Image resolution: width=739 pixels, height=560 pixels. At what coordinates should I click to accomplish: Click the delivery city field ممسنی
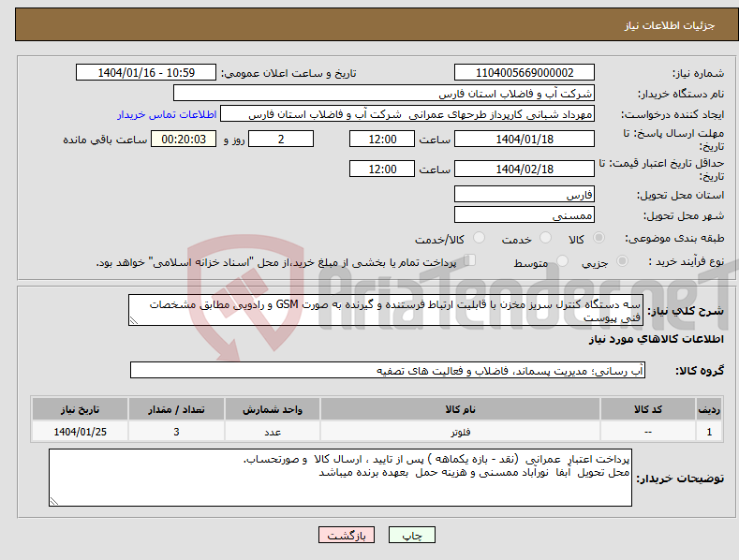click(525, 215)
